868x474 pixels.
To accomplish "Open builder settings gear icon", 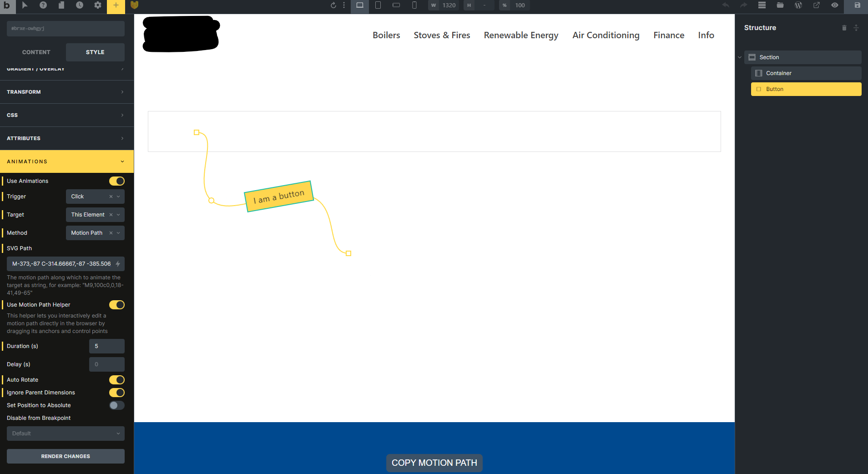I will point(98,5).
